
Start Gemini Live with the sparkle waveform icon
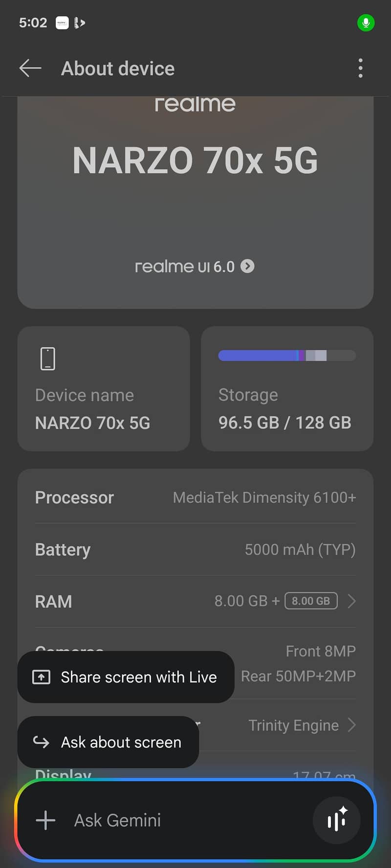pyautogui.click(x=337, y=820)
